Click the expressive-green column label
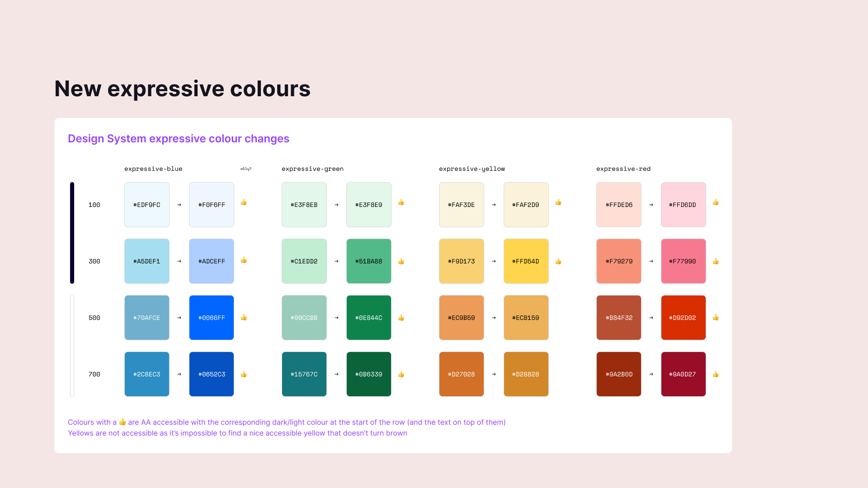Image resolution: width=868 pixels, height=488 pixels. (312, 169)
